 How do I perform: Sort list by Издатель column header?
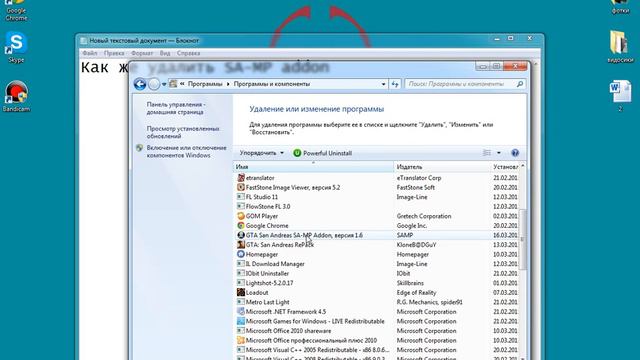click(x=442, y=167)
